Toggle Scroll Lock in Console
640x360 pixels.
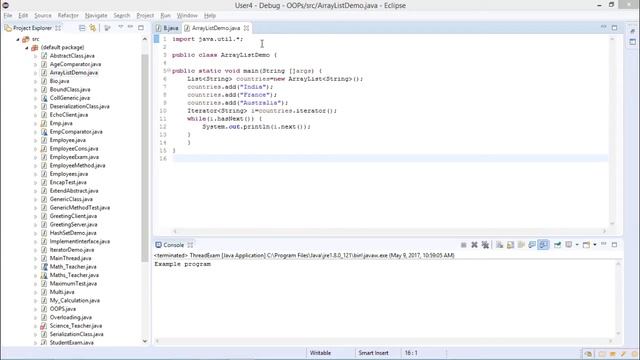pyautogui.click(x=510, y=245)
